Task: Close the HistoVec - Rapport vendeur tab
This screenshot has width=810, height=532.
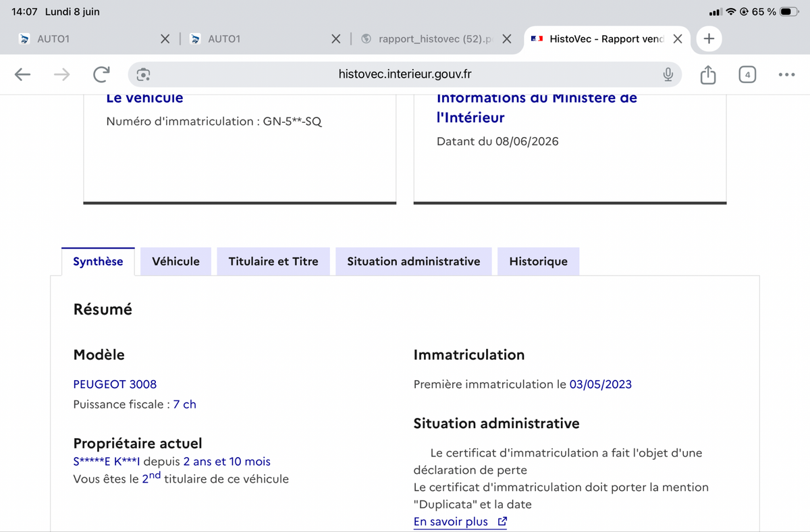Action: point(678,39)
